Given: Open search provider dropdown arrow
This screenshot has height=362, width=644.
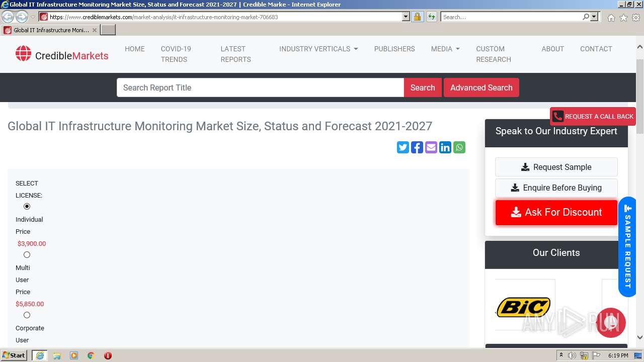Looking at the screenshot, I should [x=594, y=17].
